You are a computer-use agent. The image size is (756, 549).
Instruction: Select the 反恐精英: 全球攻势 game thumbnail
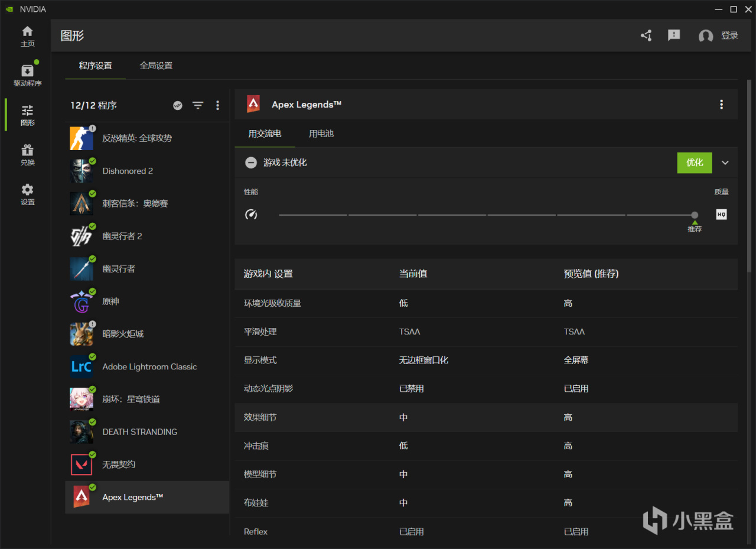[x=82, y=138]
